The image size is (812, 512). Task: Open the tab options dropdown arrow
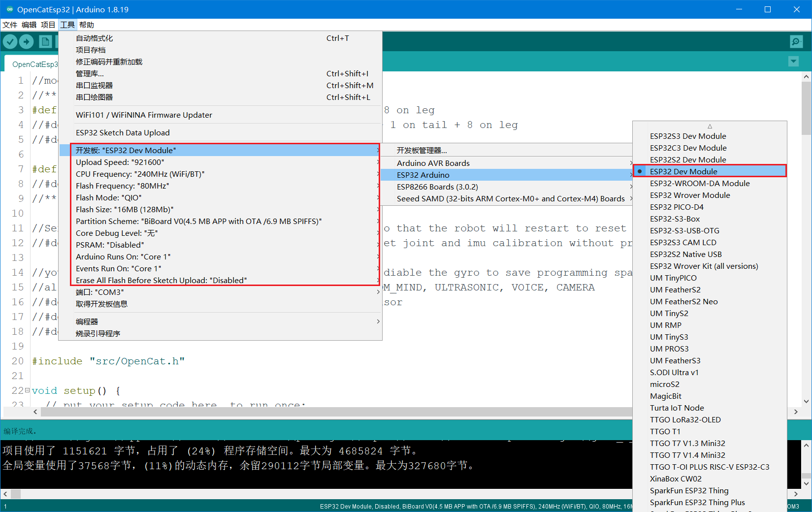(793, 62)
